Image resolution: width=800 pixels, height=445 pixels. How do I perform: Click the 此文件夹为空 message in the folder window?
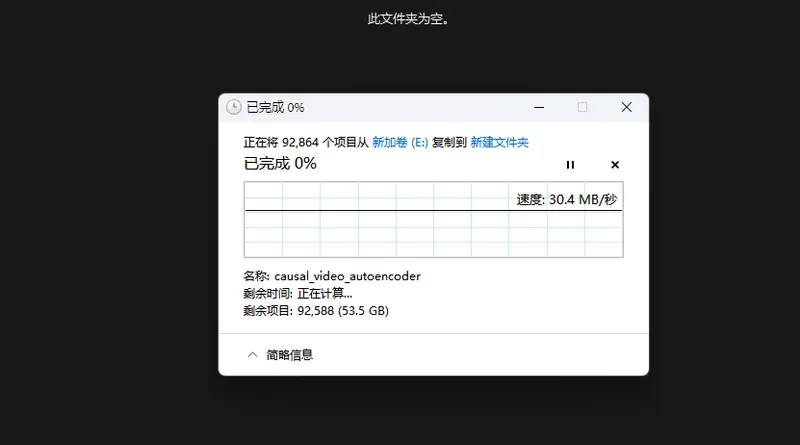[408, 19]
